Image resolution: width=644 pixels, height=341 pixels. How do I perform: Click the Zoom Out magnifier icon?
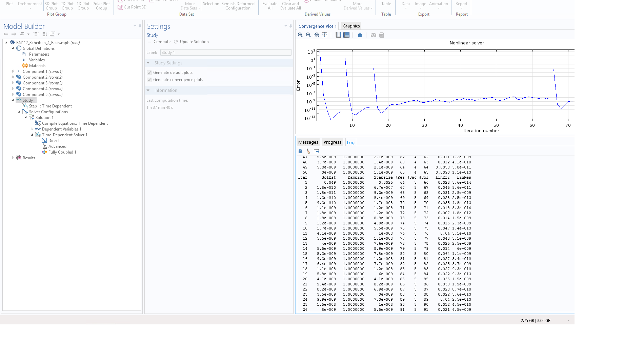click(308, 35)
